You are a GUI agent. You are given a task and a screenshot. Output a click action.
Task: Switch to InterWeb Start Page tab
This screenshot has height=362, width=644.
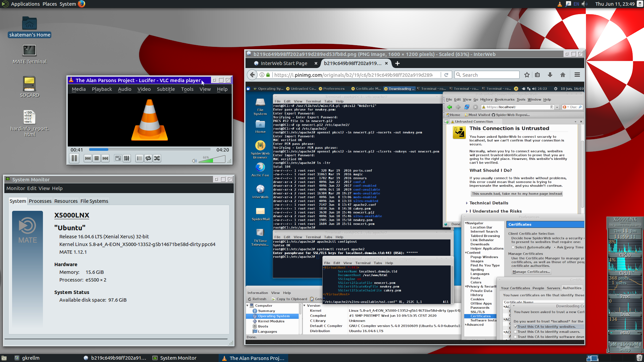click(x=284, y=63)
